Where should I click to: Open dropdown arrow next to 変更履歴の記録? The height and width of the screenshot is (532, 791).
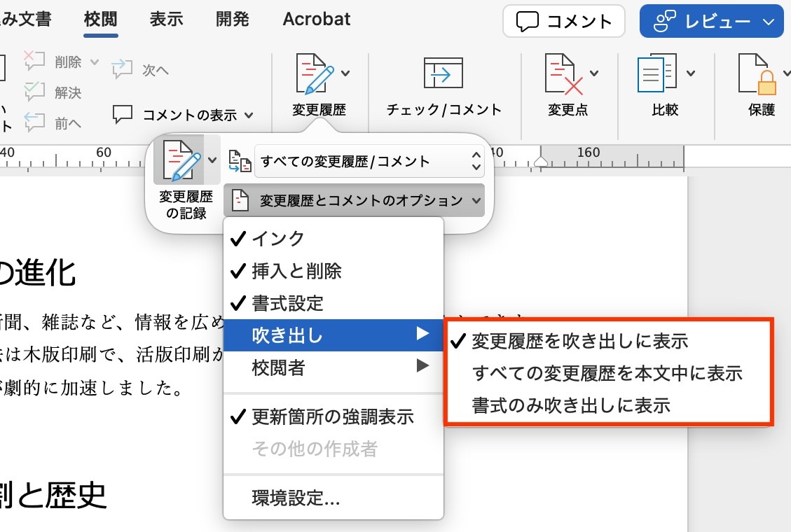pos(212,160)
